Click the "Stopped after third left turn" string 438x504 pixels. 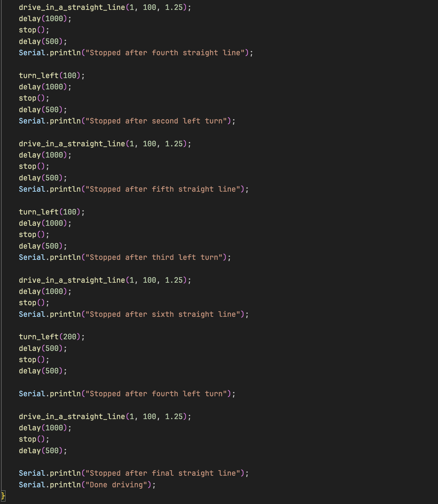tap(156, 257)
